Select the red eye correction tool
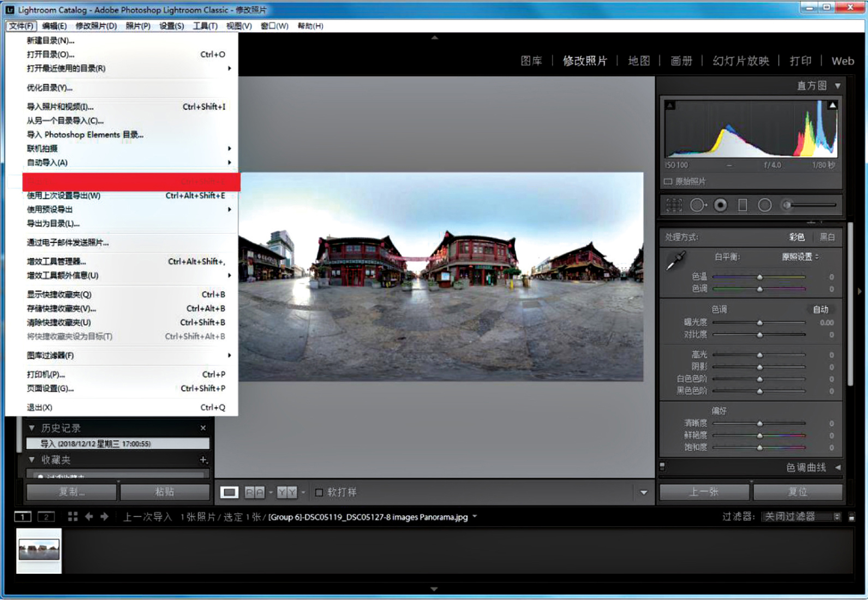 pos(720,205)
